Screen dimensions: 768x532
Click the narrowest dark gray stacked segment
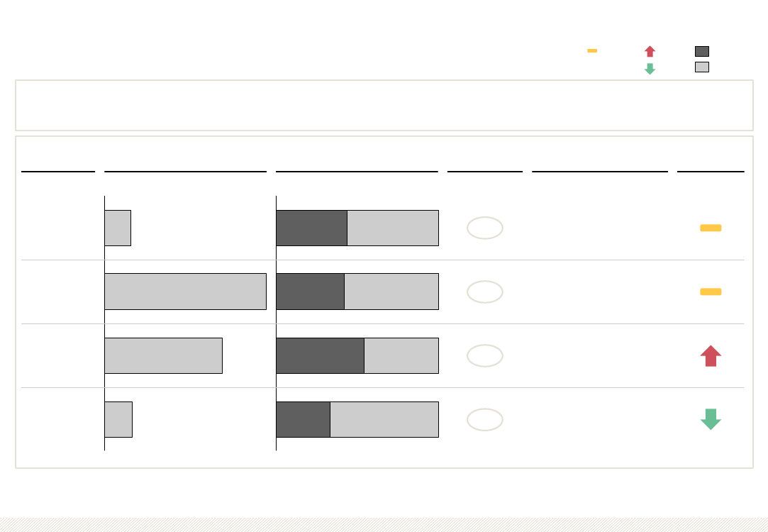pos(304,420)
